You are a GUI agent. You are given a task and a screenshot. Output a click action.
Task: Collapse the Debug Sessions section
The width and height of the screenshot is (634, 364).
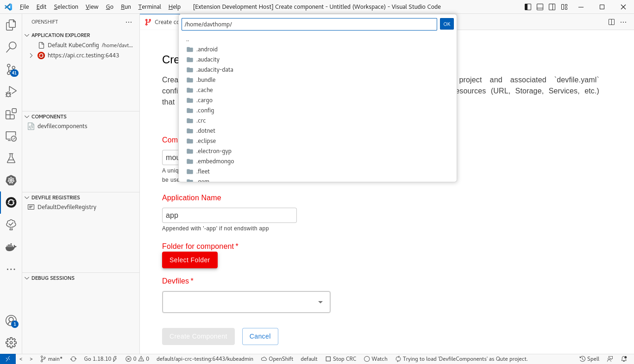tap(81, 278)
